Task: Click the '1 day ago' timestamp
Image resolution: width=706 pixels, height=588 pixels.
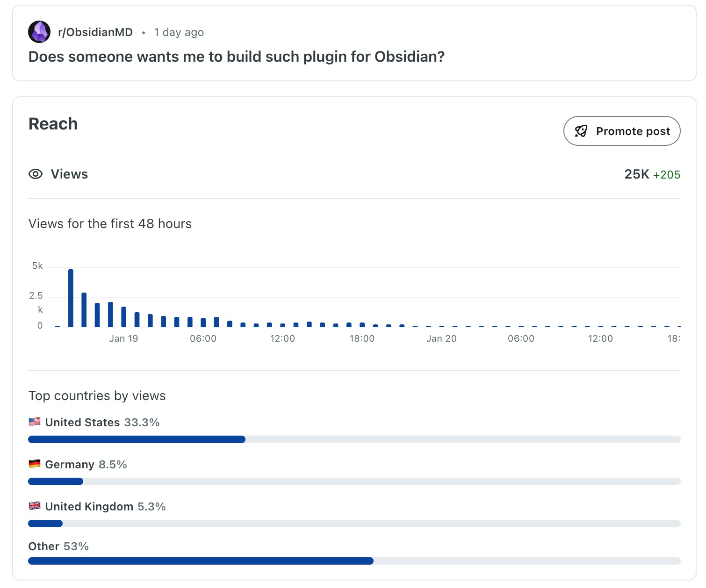Action: pos(179,32)
